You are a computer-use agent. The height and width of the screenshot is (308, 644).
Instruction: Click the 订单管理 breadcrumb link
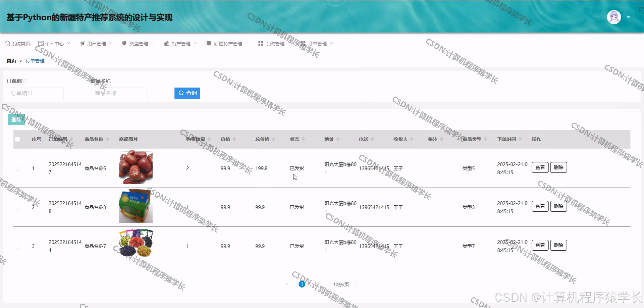tap(35, 61)
